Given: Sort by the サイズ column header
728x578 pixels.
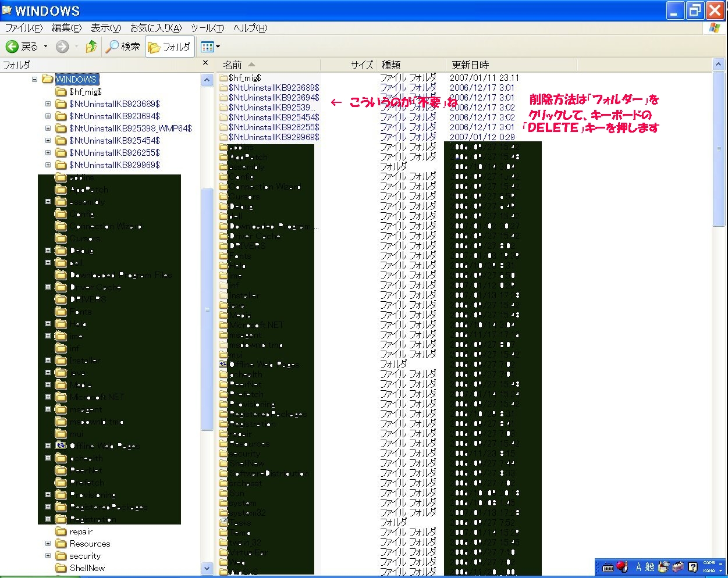Looking at the screenshot, I should point(348,65).
